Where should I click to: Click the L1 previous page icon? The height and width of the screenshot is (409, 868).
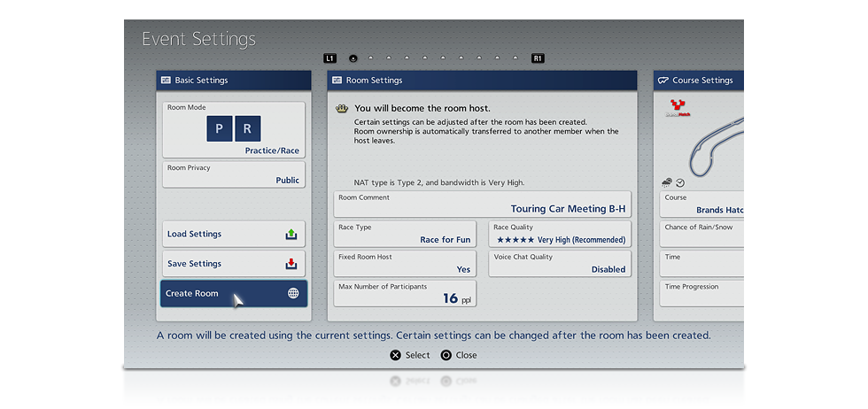(330, 58)
